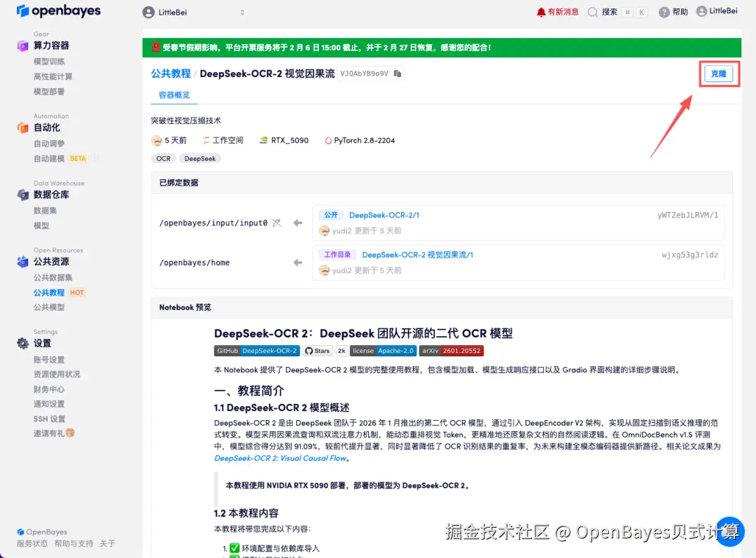Click the 工作空间 icon

tap(206, 140)
